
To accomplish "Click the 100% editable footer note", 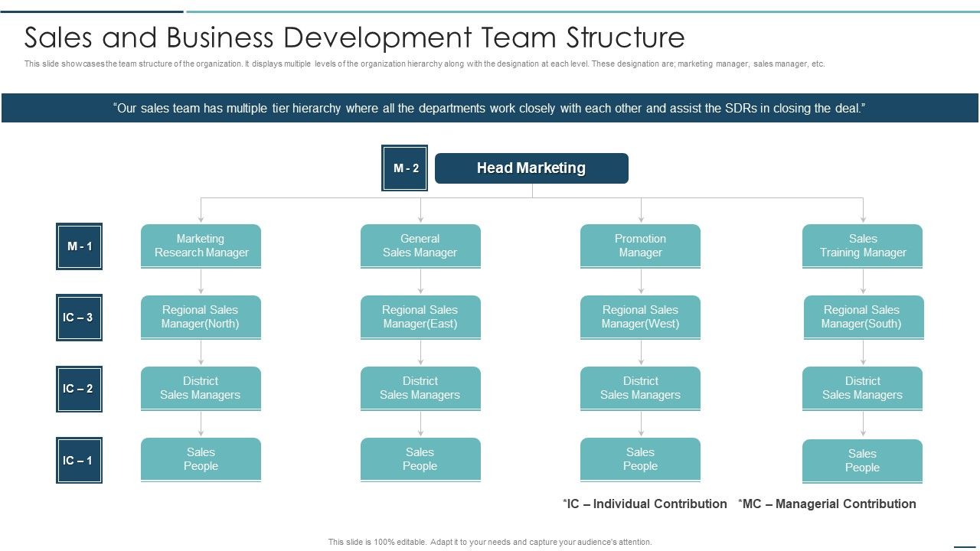I will pyautogui.click(x=490, y=542).
